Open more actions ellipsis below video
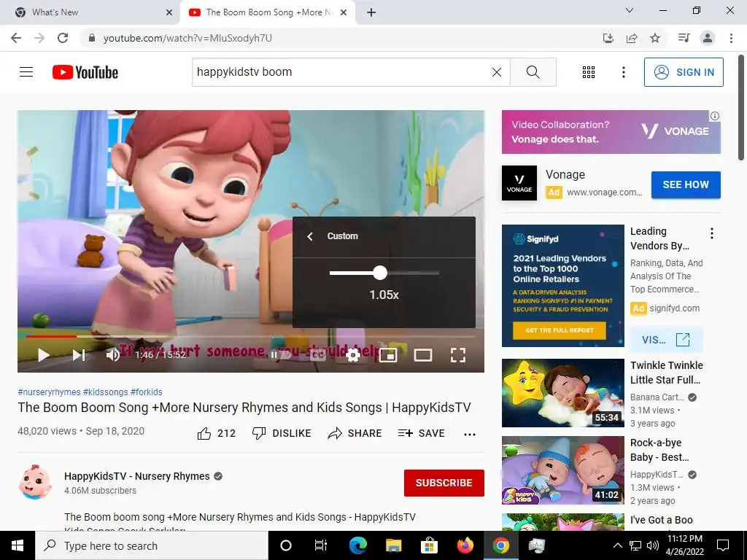Viewport: 747px width, 560px height. point(470,435)
